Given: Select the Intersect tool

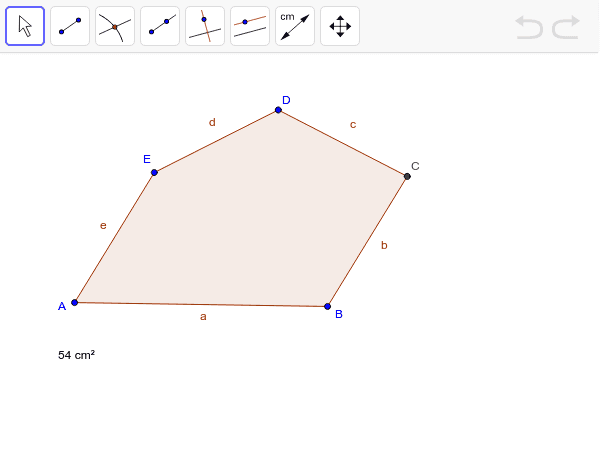Looking at the screenshot, I should click(115, 26).
